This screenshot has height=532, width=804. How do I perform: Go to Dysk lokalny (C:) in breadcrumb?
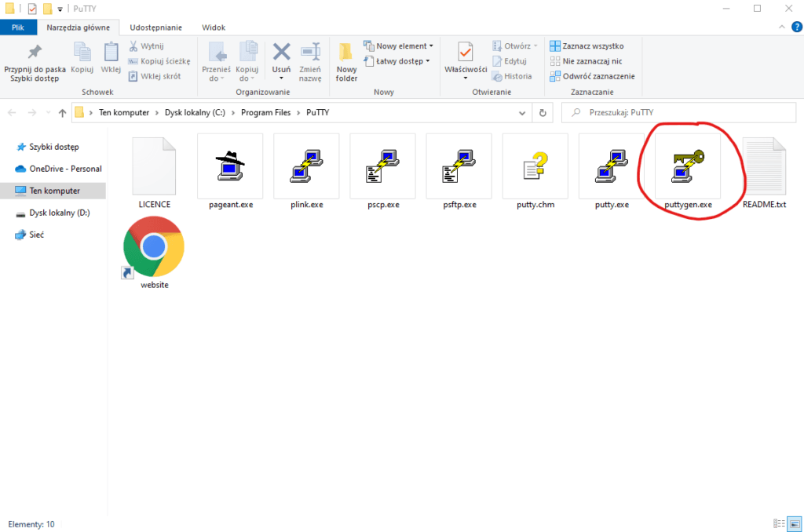point(195,113)
